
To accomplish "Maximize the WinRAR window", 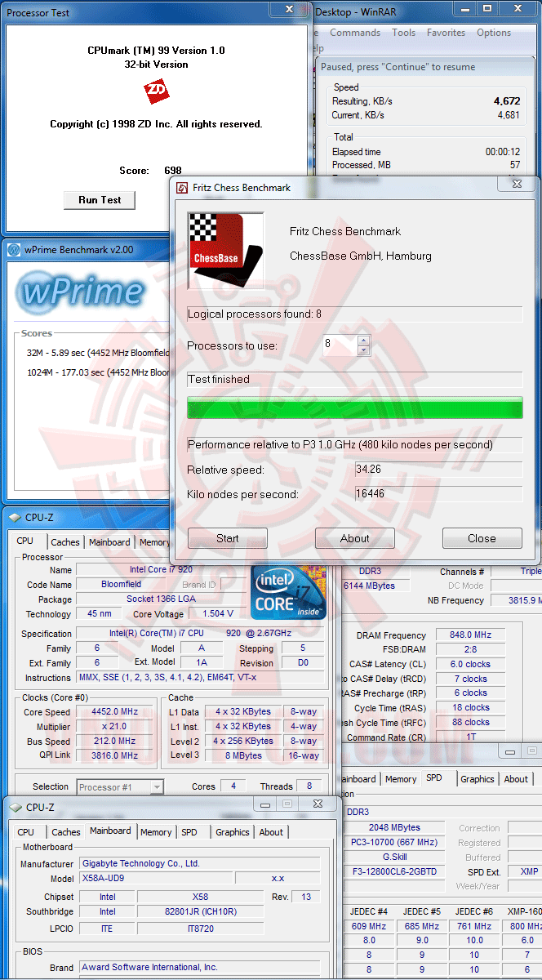I will click(487, 8).
